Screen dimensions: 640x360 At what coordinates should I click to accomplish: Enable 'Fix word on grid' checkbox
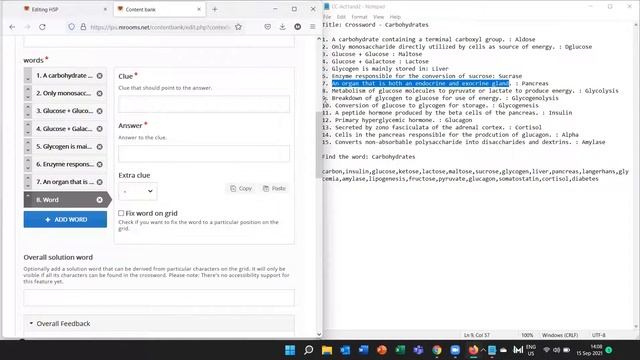pos(121,213)
